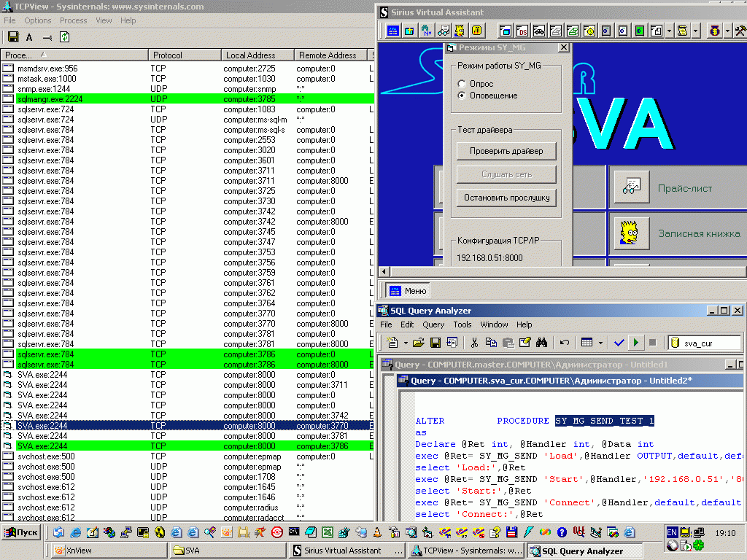Click the left arrow of Sirius horizontal scrollbar
This screenshot has height=560, width=747.
click(x=384, y=272)
